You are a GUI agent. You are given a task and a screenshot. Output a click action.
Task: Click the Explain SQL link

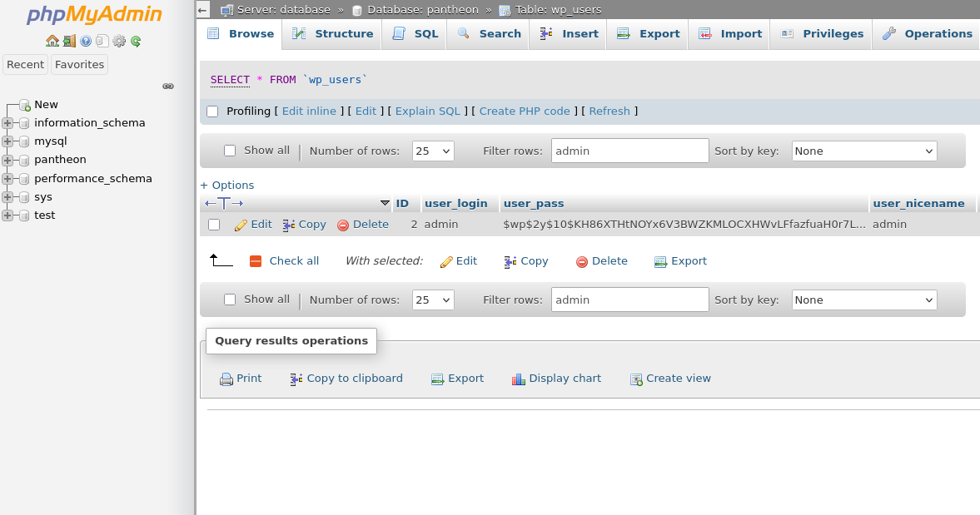tap(427, 111)
